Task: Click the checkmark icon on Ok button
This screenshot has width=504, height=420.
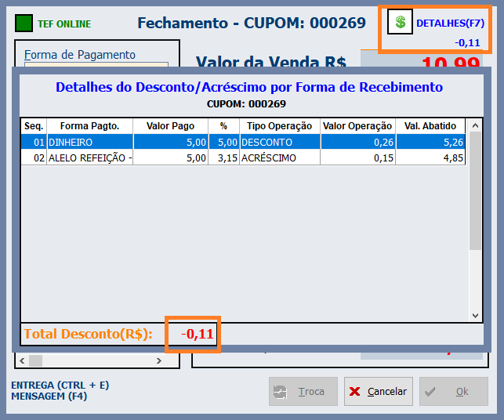Action: pyautogui.click(x=430, y=392)
